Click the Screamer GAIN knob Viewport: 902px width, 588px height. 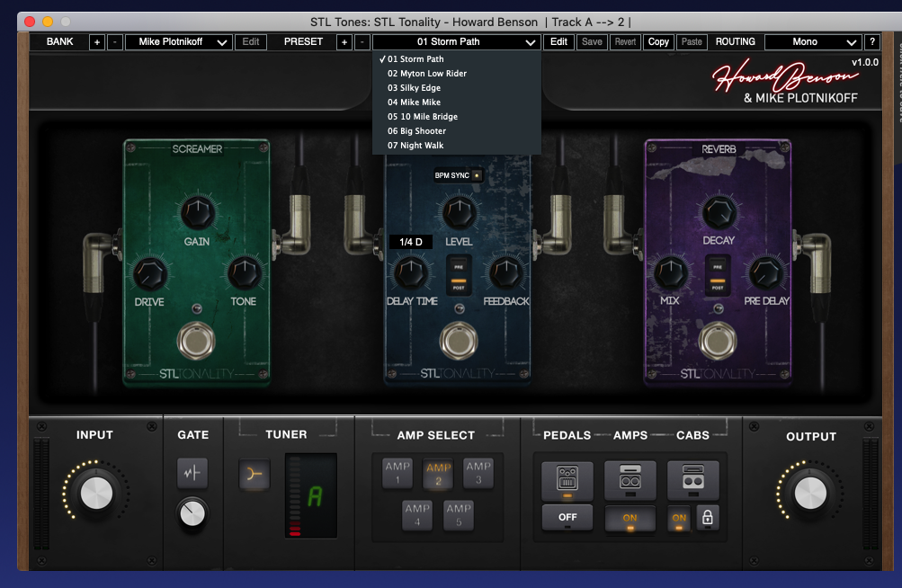point(197,212)
